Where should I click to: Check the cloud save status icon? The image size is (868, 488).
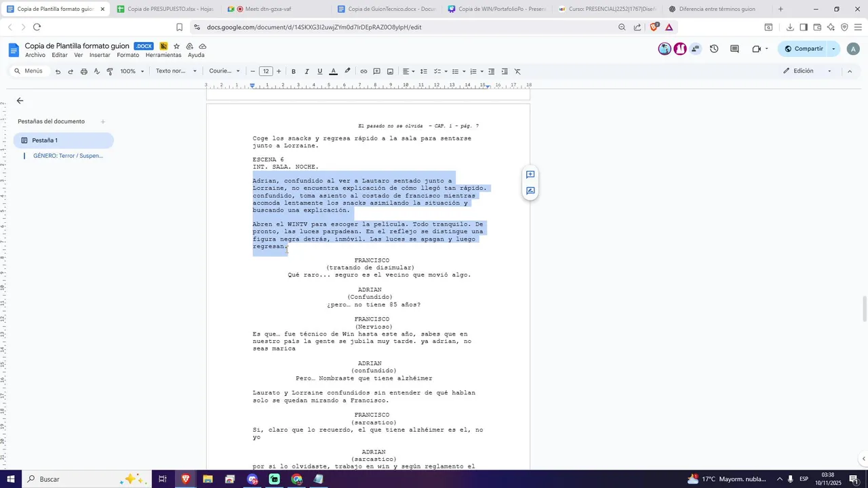click(x=203, y=46)
